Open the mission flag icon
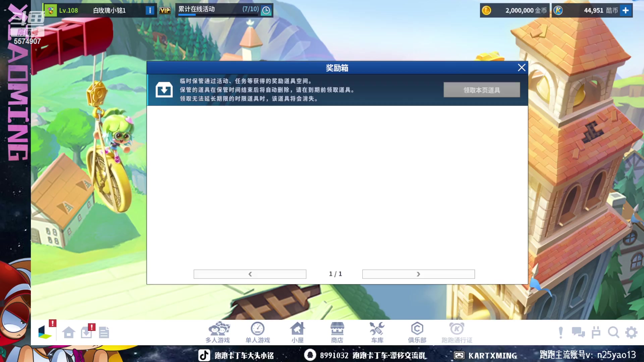The width and height of the screenshot is (644, 362). (x=596, y=333)
